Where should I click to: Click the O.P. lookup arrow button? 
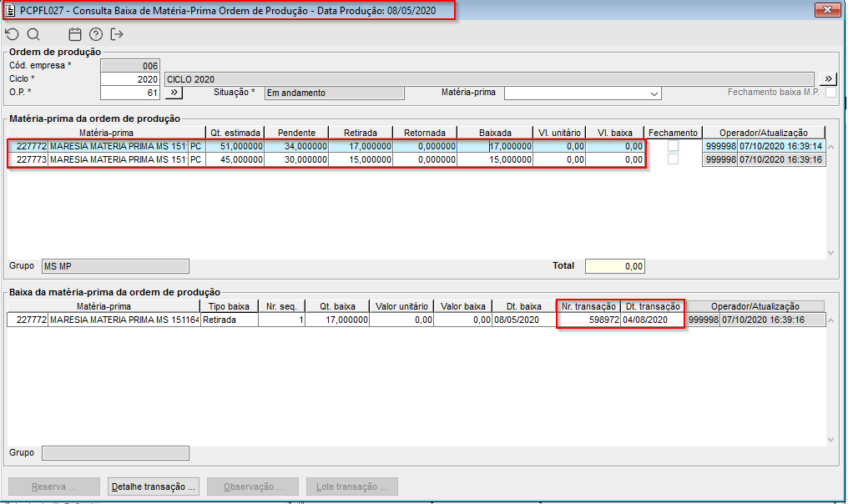coord(174,93)
